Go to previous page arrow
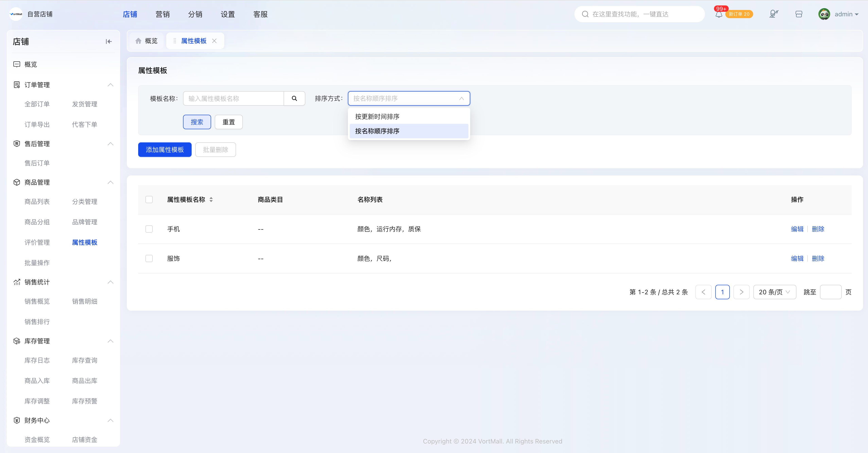The height and width of the screenshot is (453, 868). click(703, 292)
